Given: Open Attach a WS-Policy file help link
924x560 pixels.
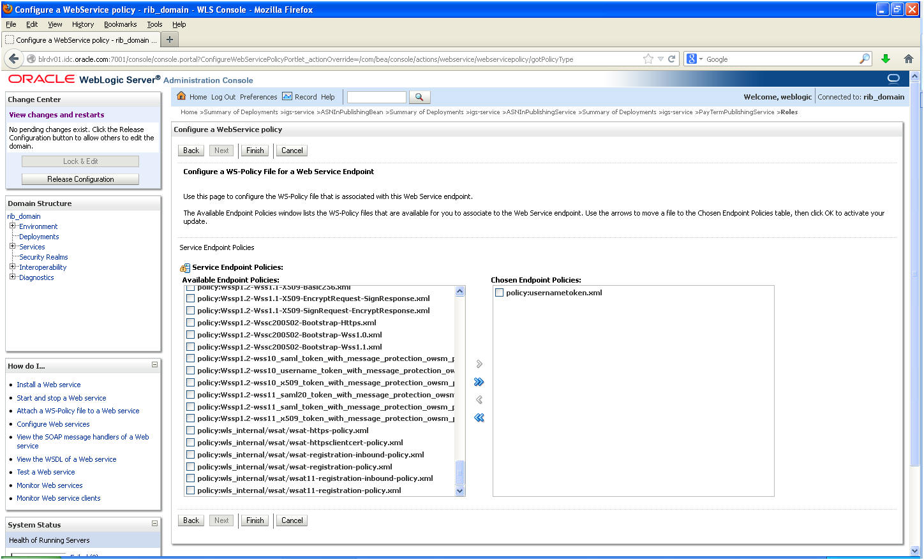Looking at the screenshot, I should pyautogui.click(x=78, y=411).
